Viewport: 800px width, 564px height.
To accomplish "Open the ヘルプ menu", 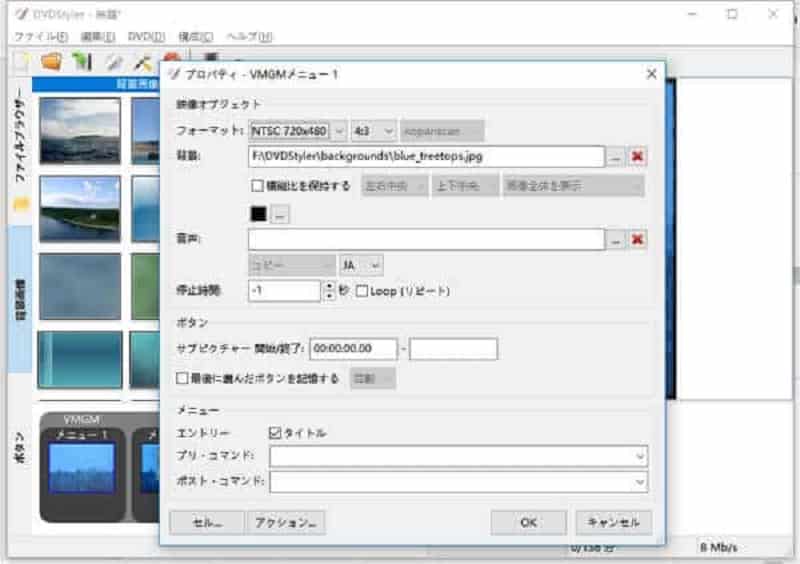I will point(249,37).
